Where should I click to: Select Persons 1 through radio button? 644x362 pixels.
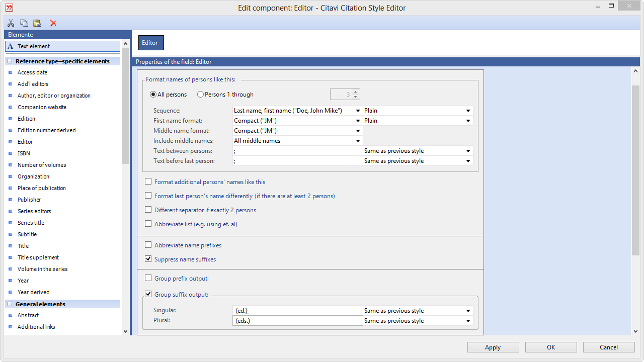pos(200,95)
